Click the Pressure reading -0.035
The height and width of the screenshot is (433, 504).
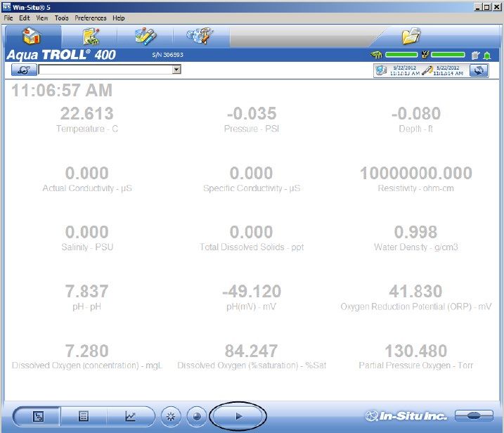click(252, 113)
